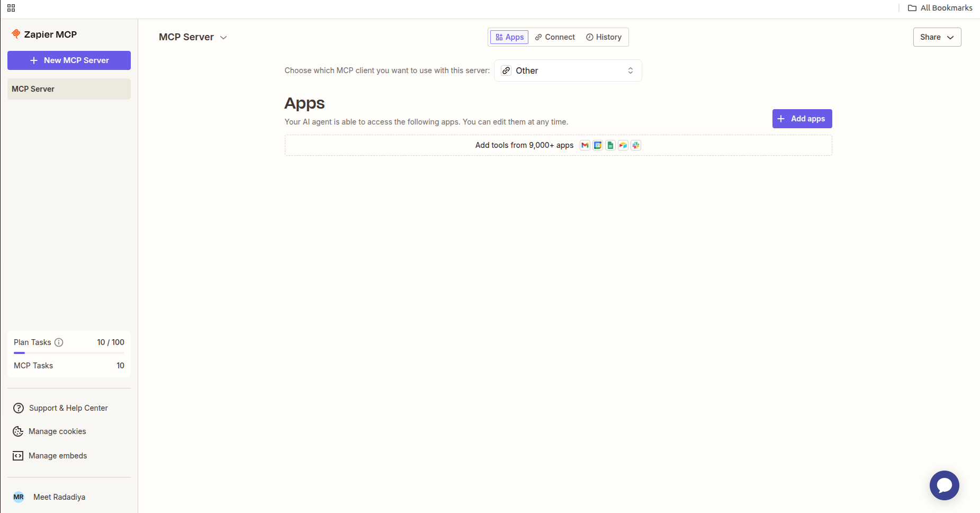
Task: Click the Gmail icon in add tools row
Action: pyautogui.click(x=585, y=145)
